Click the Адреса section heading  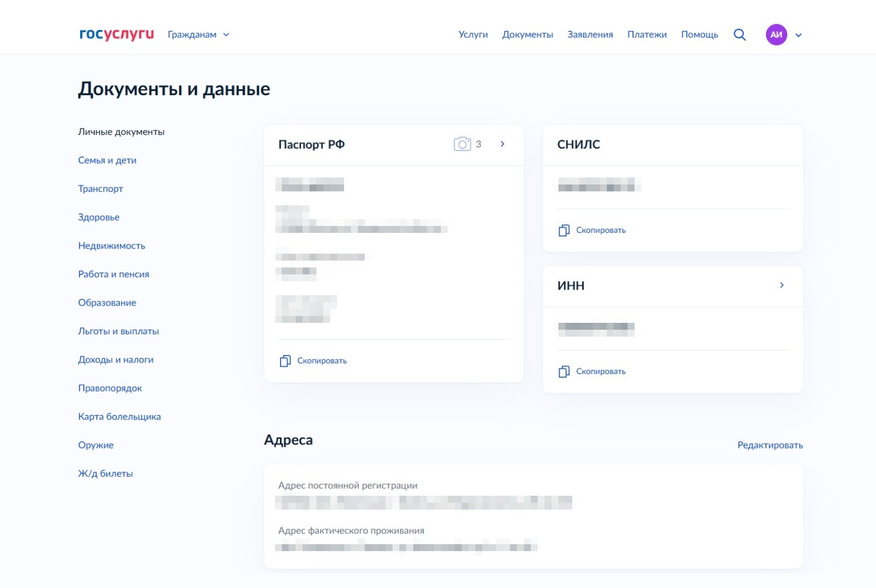[288, 440]
